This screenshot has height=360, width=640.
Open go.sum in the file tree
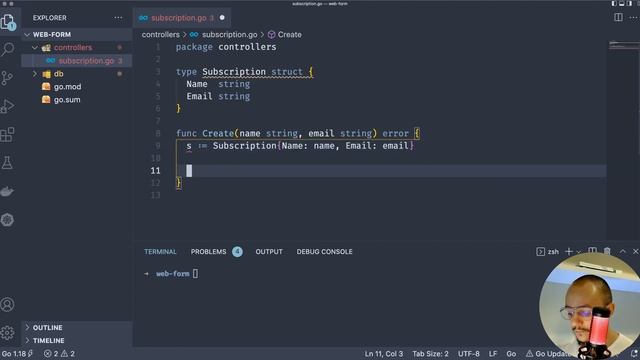[x=76, y=100]
